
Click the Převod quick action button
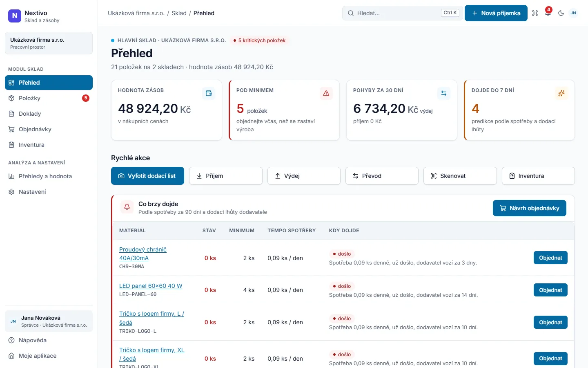click(x=382, y=176)
